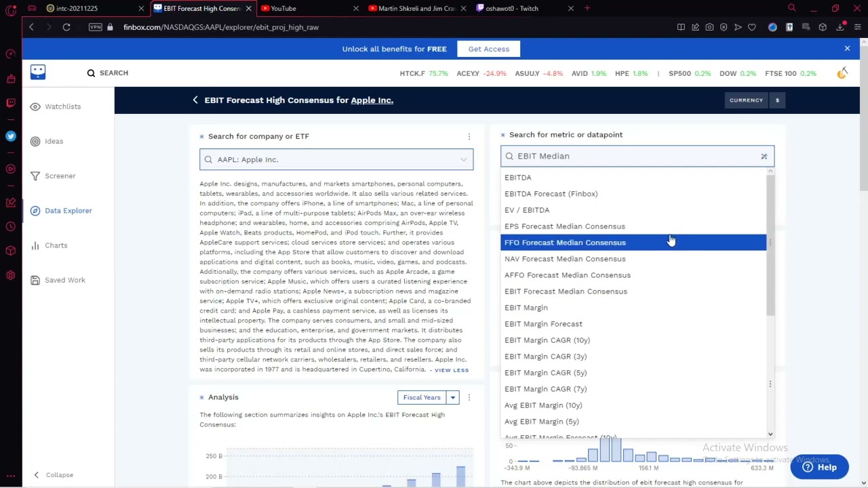This screenshot has width=868, height=488.
Task: Take a snapshot with the camera icon
Action: click(x=709, y=27)
